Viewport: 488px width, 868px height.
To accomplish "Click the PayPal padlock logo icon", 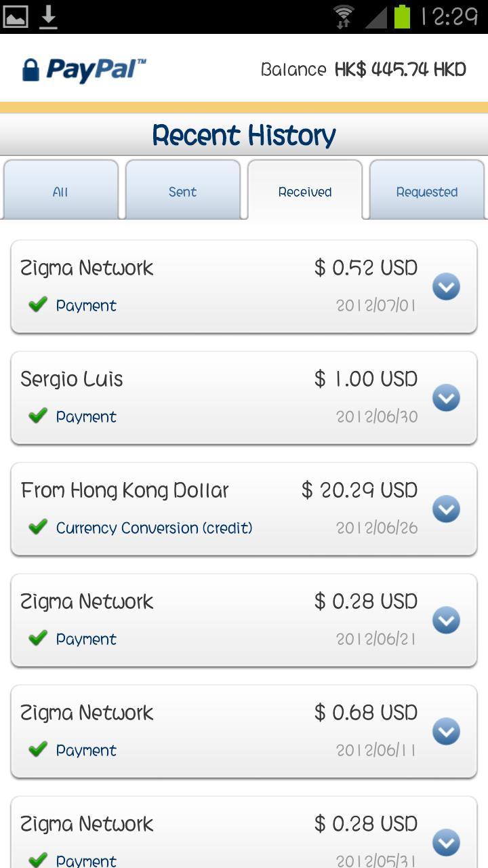I will [30, 70].
